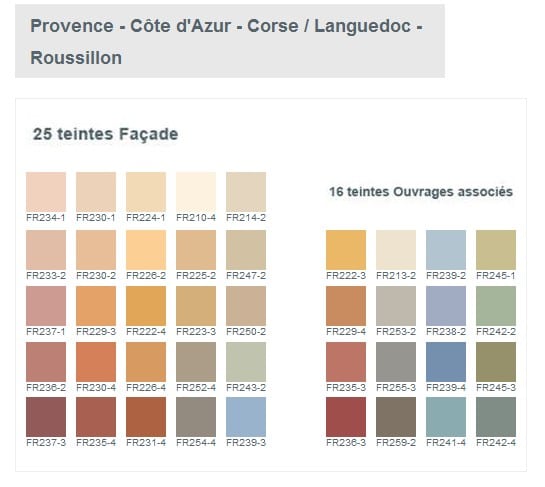The width and height of the screenshot is (545, 487).
Task: Select the FR238-2 lavender blue swatch
Action: (446, 306)
